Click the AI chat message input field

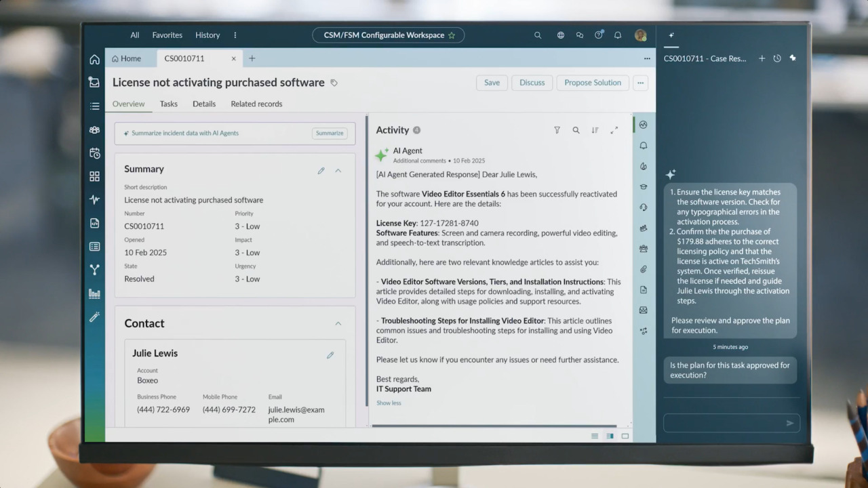click(x=722, y=423)
